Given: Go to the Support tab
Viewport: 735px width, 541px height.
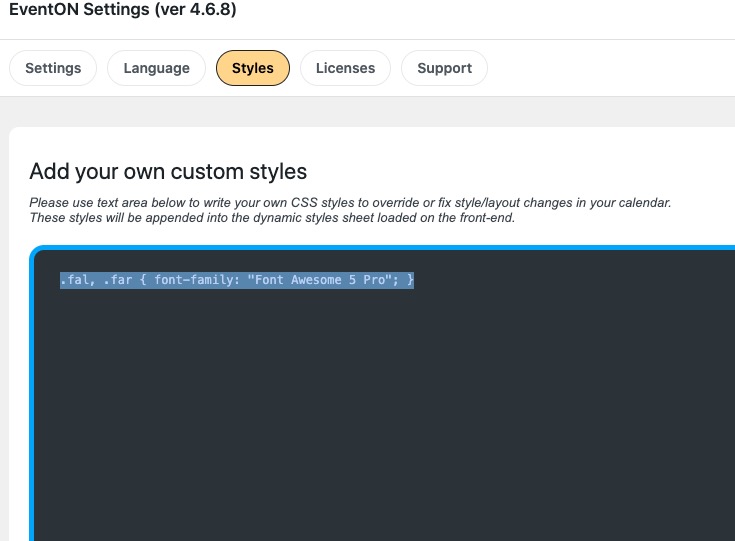Looking at the screenshot, I should 444,68.
